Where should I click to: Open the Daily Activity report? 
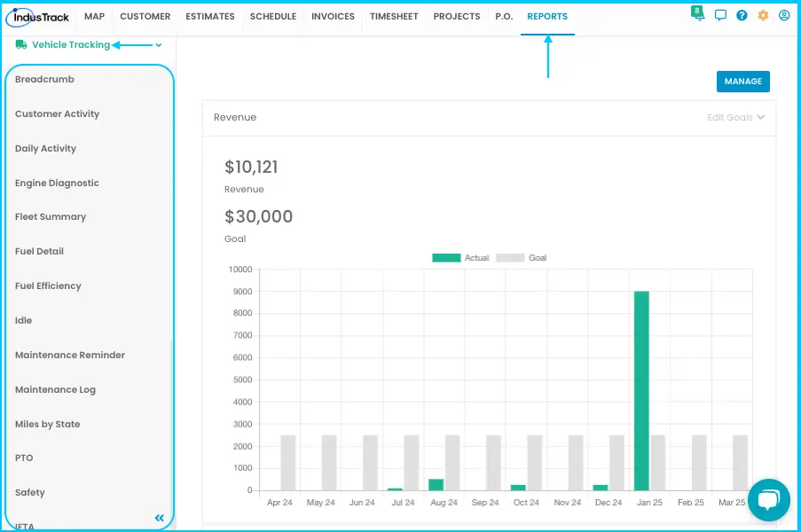(45, 149)
